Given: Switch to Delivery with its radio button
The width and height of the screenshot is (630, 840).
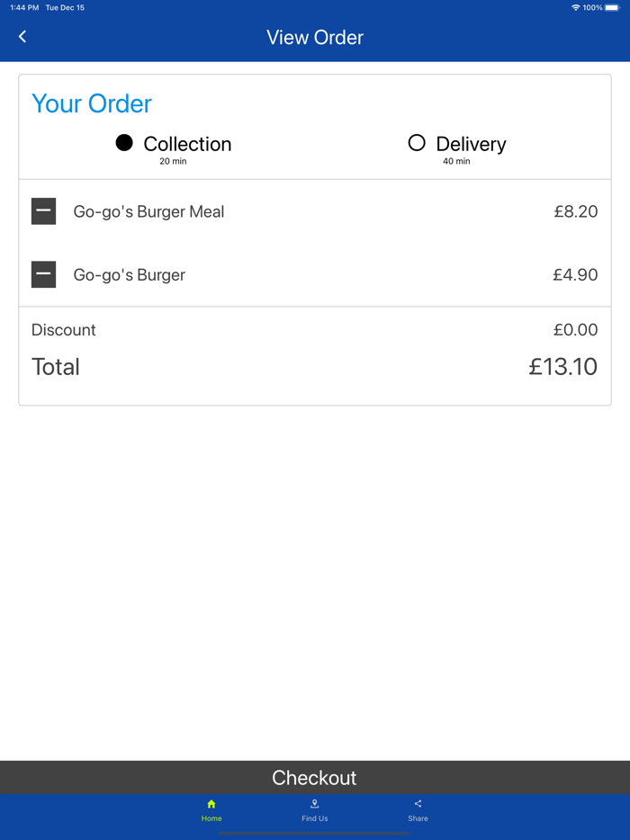Looking at the screenshot, I should click(x=417, y=143).
